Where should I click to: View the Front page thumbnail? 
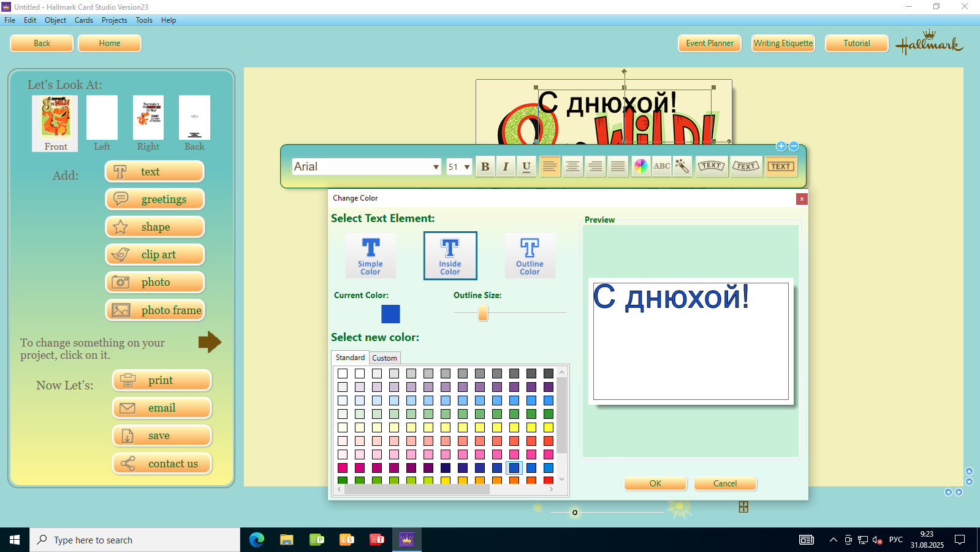(56, 123)
